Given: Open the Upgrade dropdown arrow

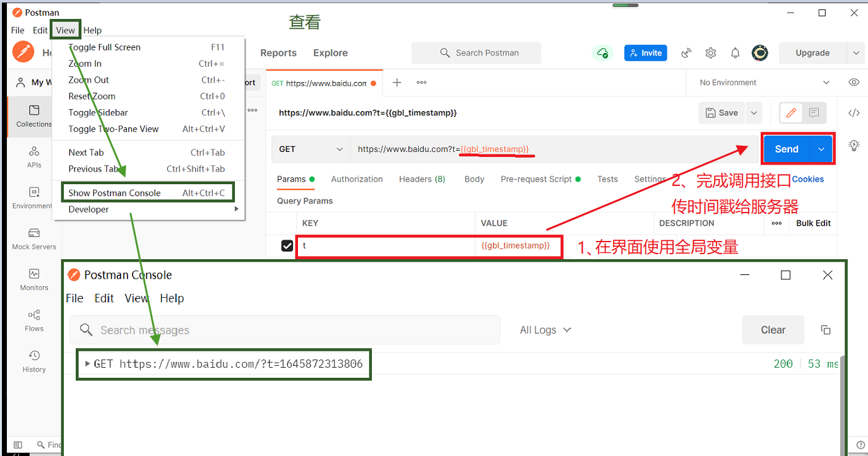Looking at the screenshot, I should (x=856, y=53).
